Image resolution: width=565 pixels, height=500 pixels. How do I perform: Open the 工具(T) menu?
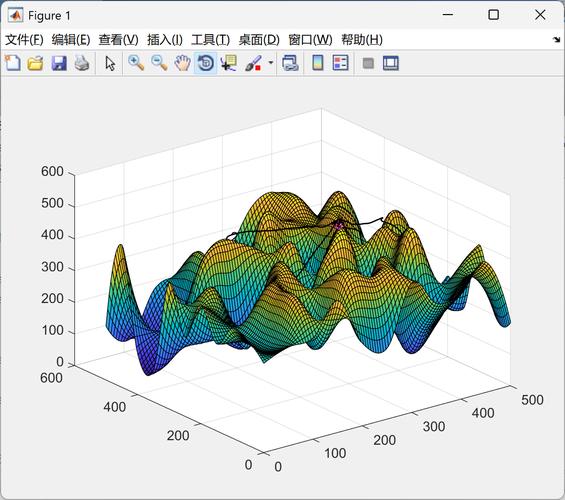pyautogui.click(x=210, y=40)
